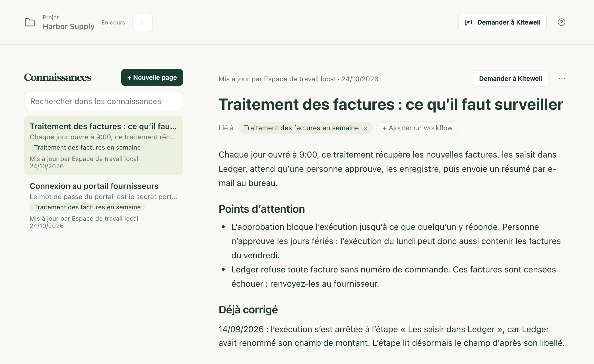Click Ajouter un workflow chip
This screenshot has height=364, width=594.
[417, 128]
